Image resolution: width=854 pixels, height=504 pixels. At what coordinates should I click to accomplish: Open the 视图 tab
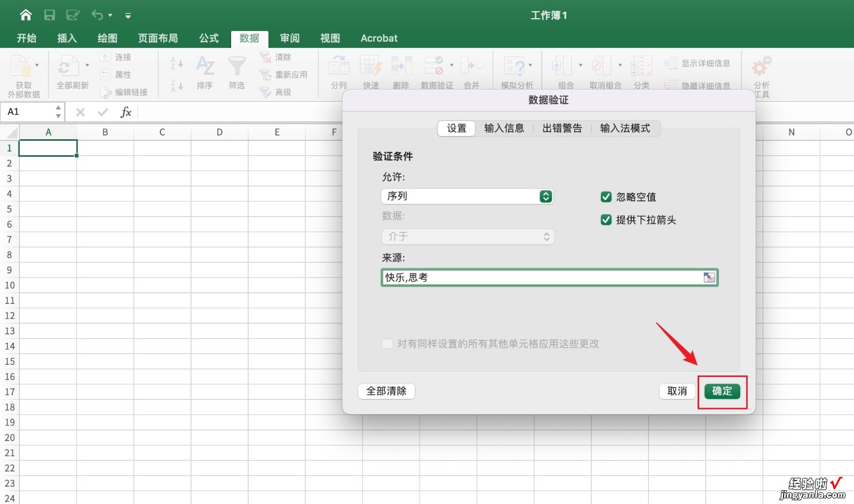tap(330, 38)
